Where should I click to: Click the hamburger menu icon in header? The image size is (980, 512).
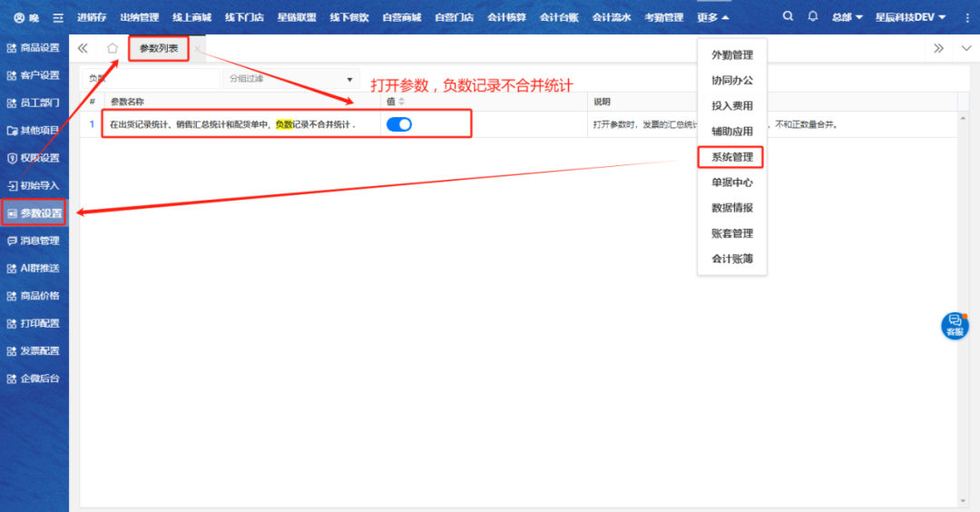pos(58,17)
